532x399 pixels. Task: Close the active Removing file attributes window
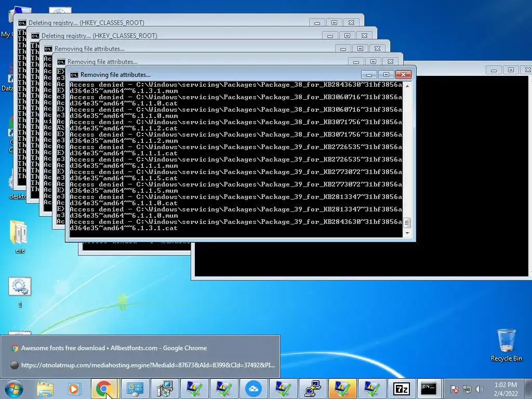(x=403, y=74)
